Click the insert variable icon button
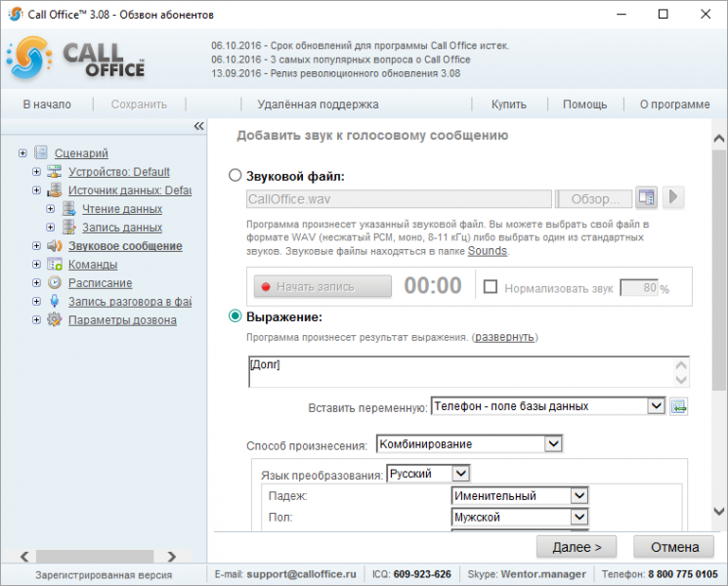This screenshot has height=586, width=728. pyautogui.click(x=678, y=407)
